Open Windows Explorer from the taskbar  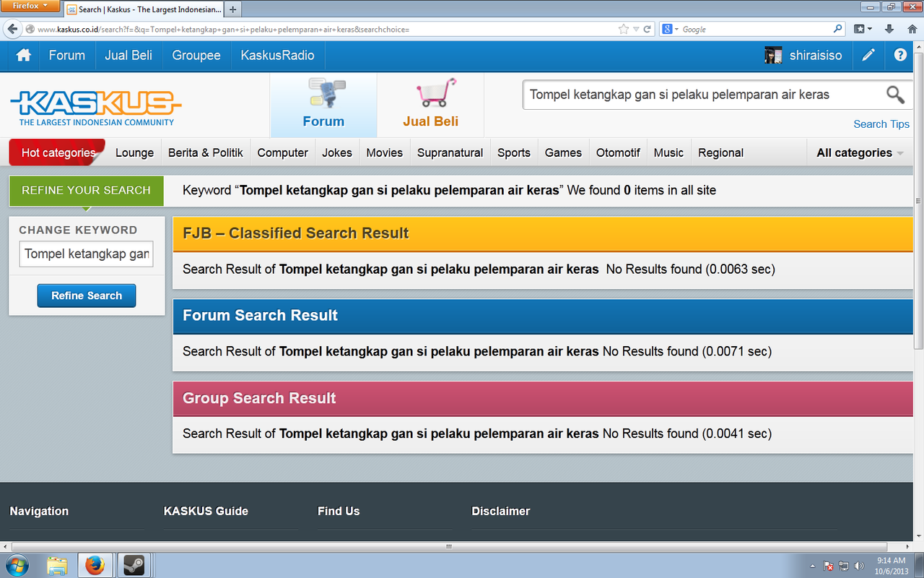[x=57, y=564]
